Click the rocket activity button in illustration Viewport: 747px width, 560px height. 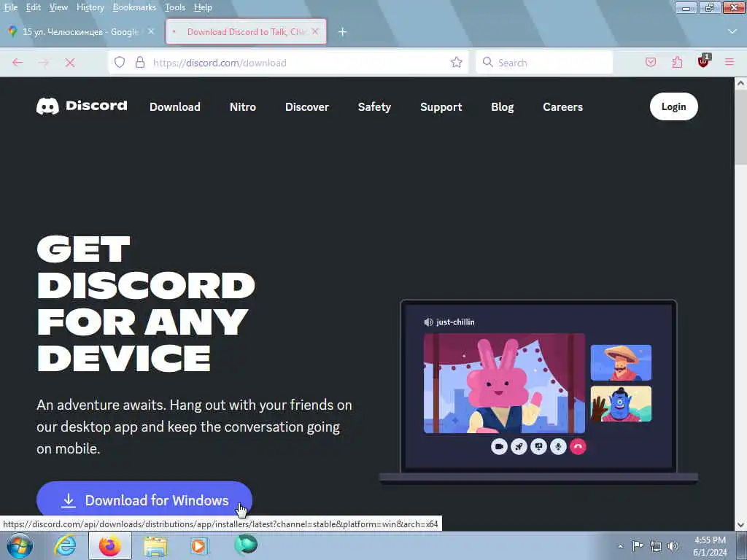[x=519, y=447]
